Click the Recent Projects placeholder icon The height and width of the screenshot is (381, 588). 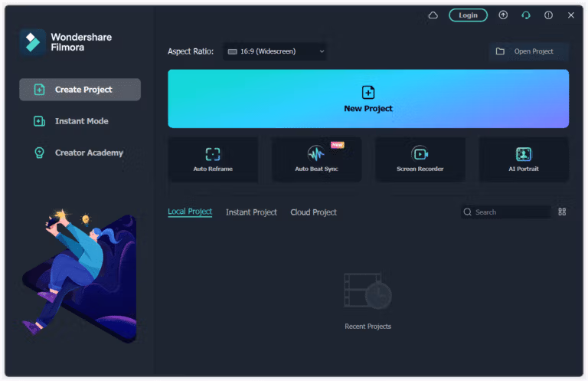[x=367, y=291]
